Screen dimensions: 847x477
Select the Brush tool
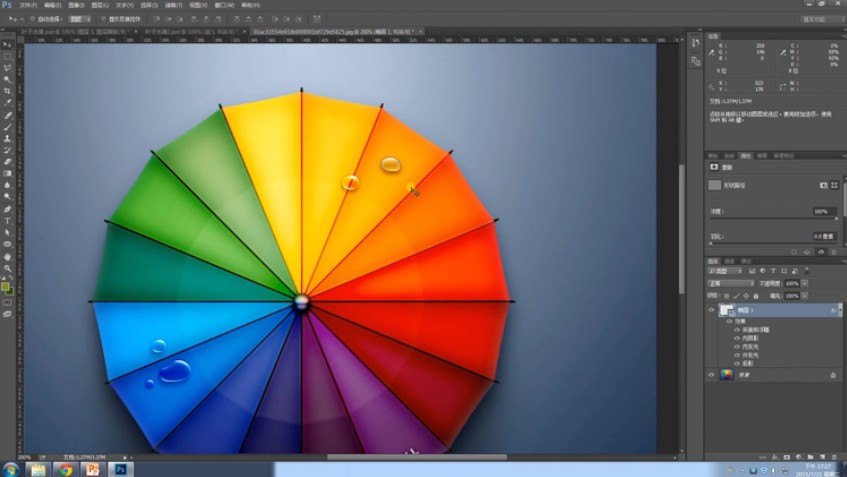pyautogui.click(x=7, y=127)
